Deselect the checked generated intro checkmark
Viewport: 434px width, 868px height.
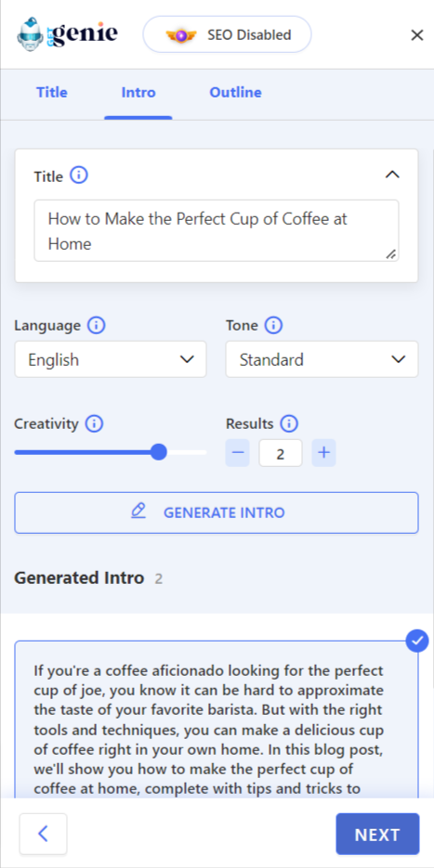[417, 641]
